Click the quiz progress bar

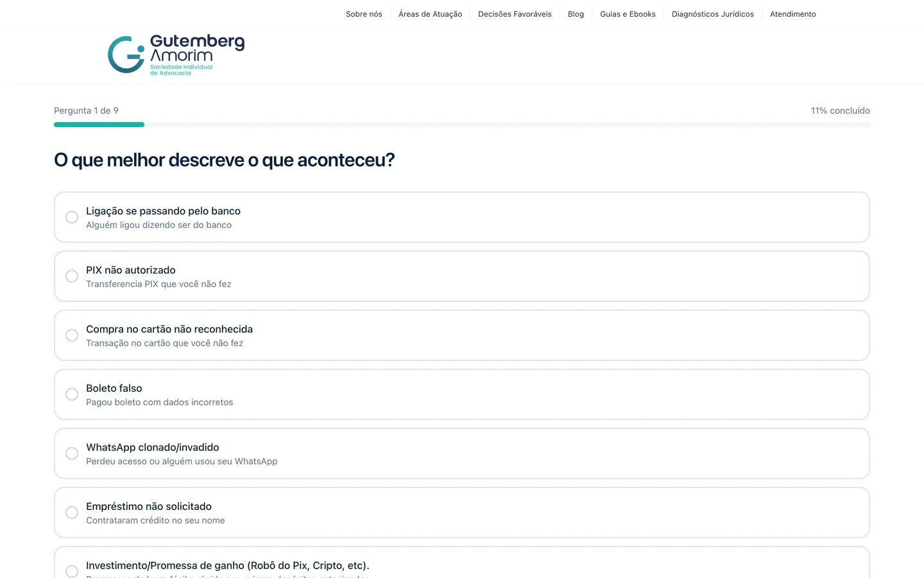tap(462, 125)
